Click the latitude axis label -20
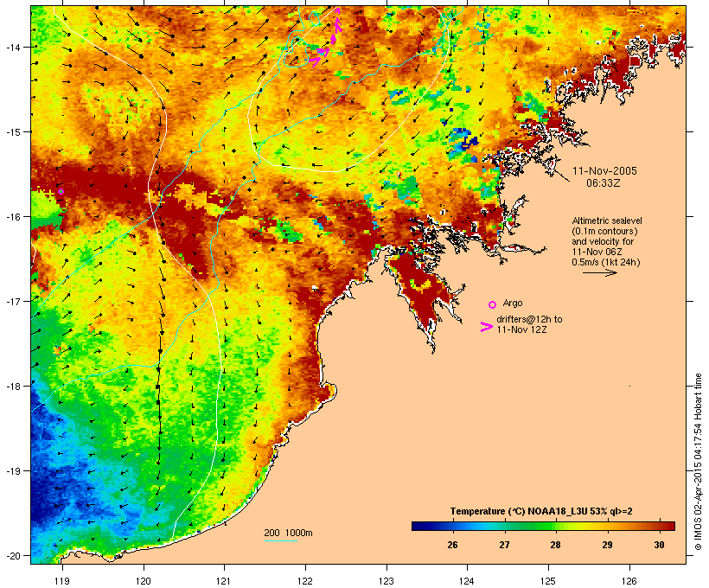 tap(13, 555)
